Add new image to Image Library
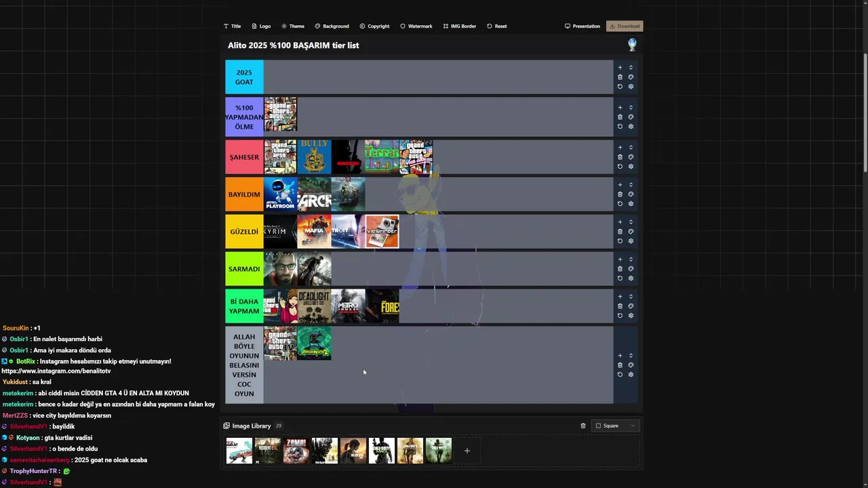Image resolution: width=868 pixels, height=488 pixels. [x=467, y=451]
